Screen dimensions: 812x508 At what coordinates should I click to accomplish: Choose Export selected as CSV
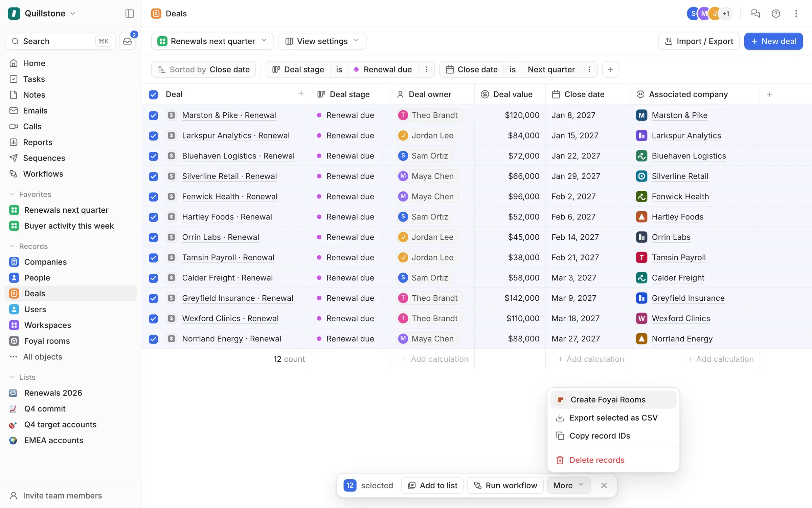coord(613,418)
